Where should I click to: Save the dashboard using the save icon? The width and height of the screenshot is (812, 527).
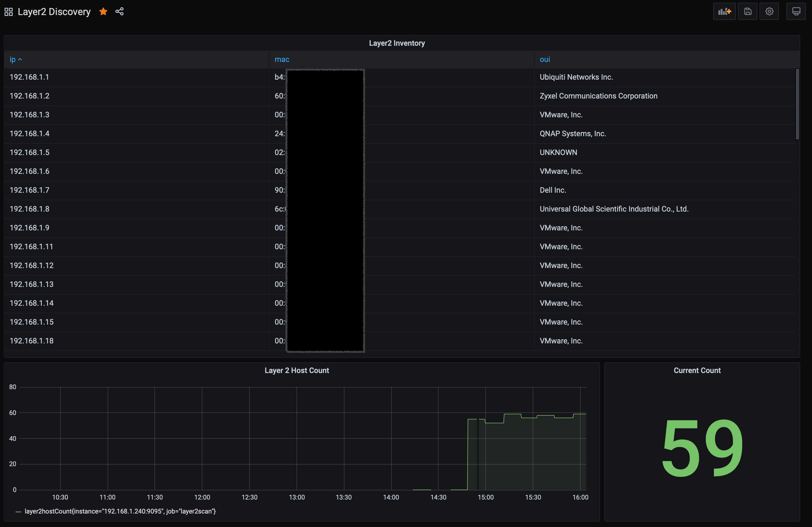coord(747,11)
